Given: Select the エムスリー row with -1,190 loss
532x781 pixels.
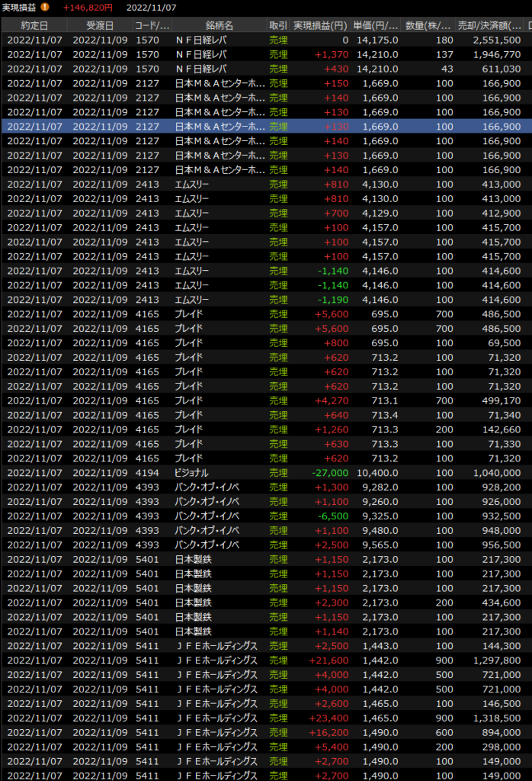Looking at the screenshot, I should coord(220,300).
